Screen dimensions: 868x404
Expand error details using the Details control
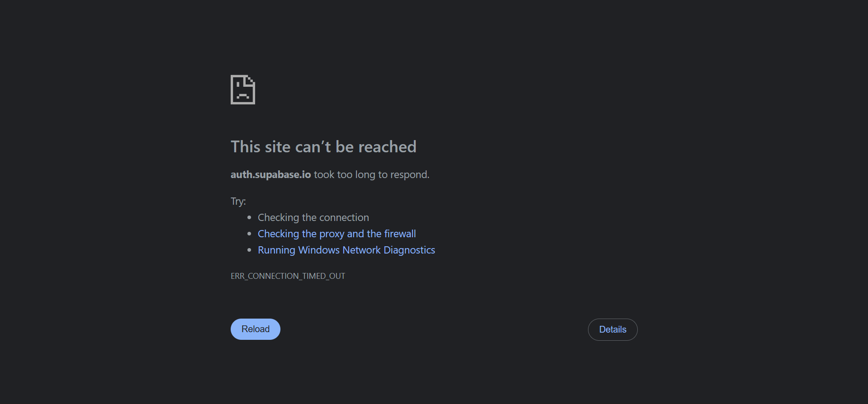tap(612, 329)
